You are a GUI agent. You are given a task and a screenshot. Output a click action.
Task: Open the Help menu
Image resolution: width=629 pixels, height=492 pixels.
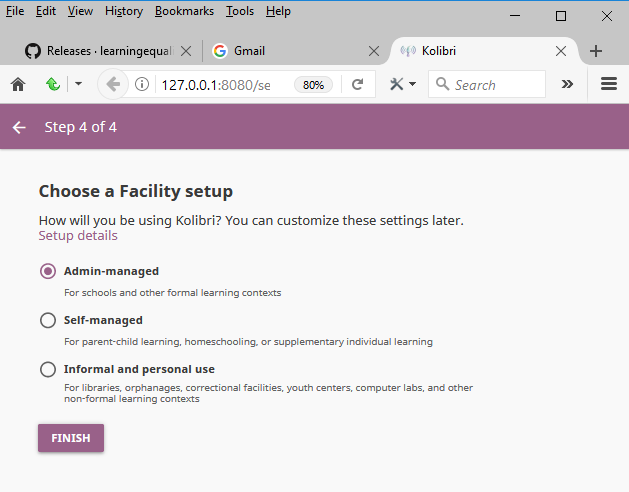tap(278, 11)
